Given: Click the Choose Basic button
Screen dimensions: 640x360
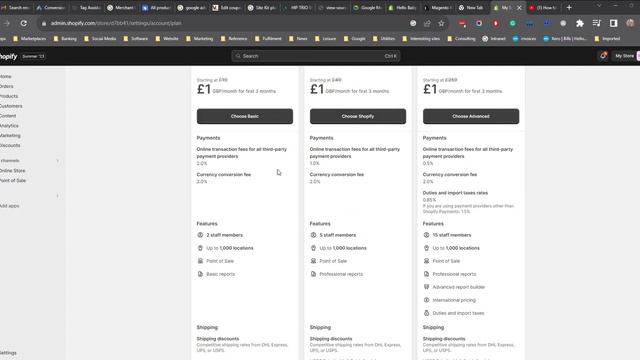Looking at the screenshot, I should [244, 116].
